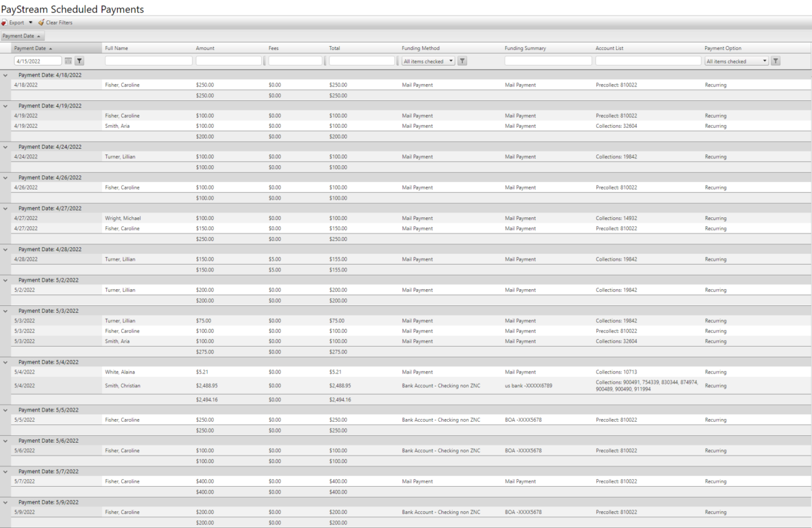Collapse the Payment Date 4/26/2022 group

click(5, 177)
